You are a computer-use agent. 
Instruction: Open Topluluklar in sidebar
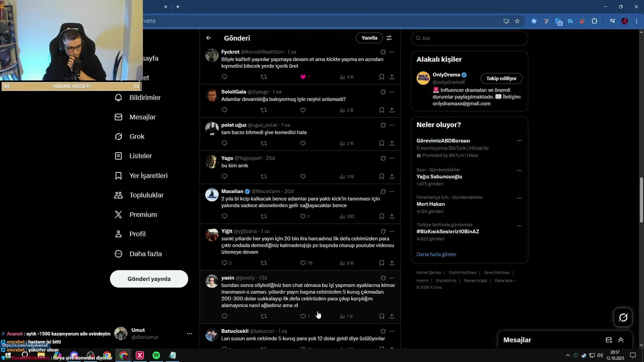139,195
